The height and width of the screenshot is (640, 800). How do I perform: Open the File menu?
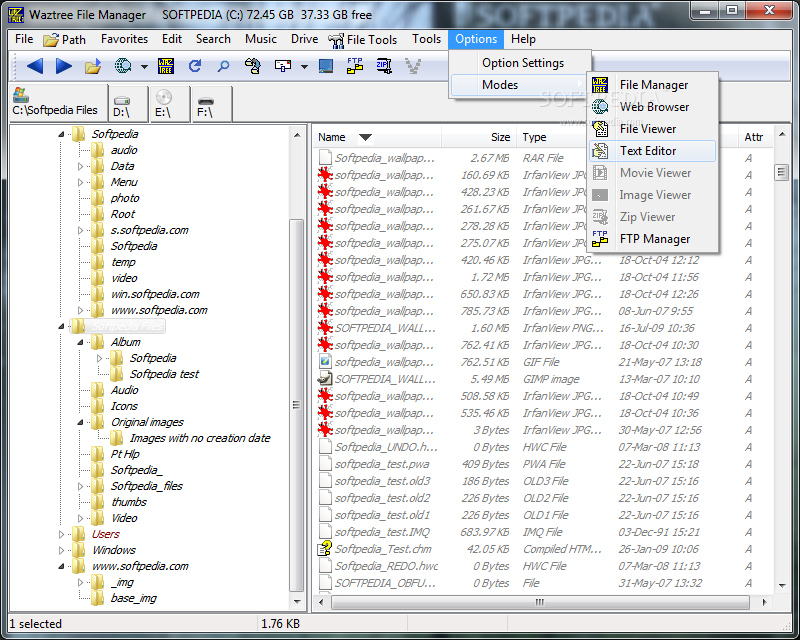pyautogui.click(x=24, y=39)
